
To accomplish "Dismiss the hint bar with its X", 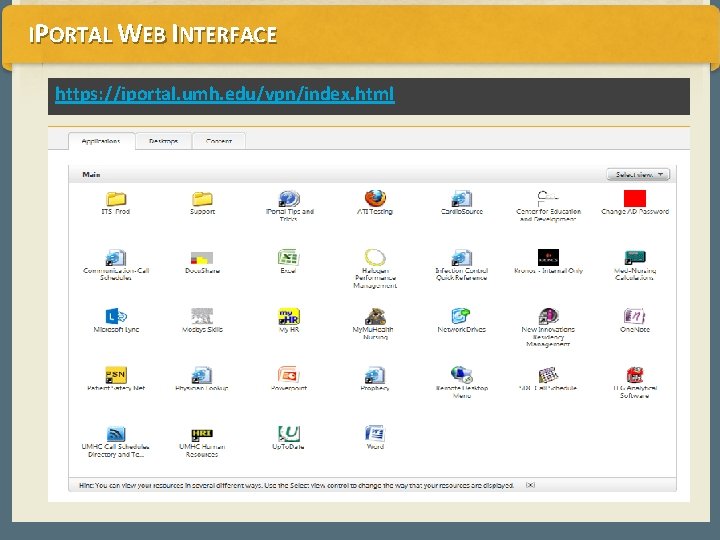I will pos(530,485).
